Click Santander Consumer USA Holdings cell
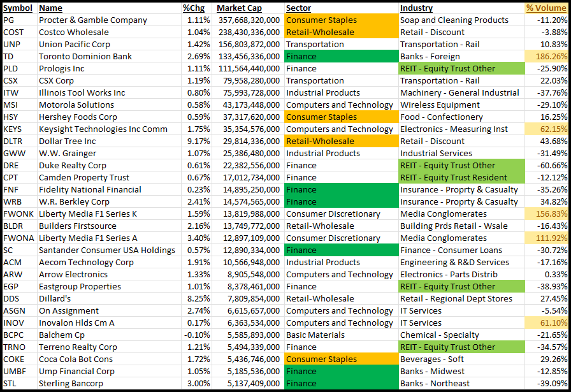 [109, 250]
